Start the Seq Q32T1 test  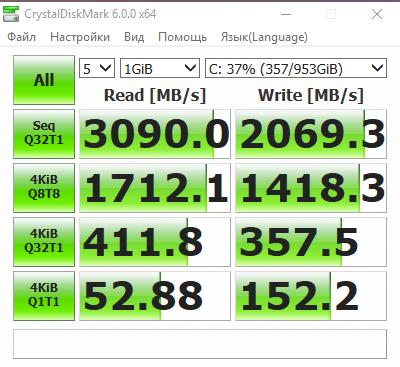point(44,134)
